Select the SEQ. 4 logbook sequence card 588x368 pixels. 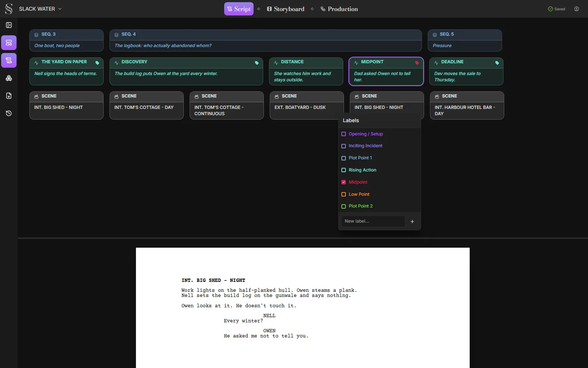pos(266,40)
